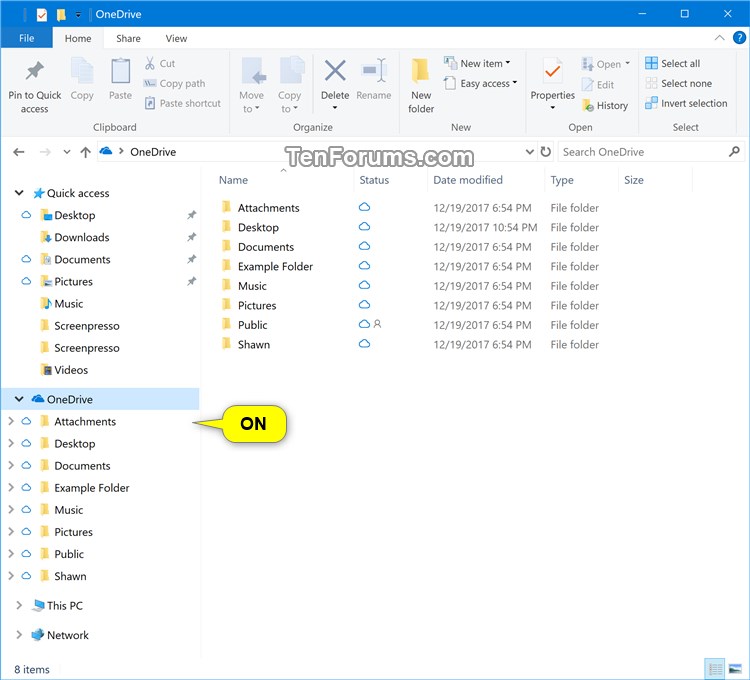Viewport: 750px width, 680px height.
Task: Click the search magnifier icon
Action: (x=734, y=152)
